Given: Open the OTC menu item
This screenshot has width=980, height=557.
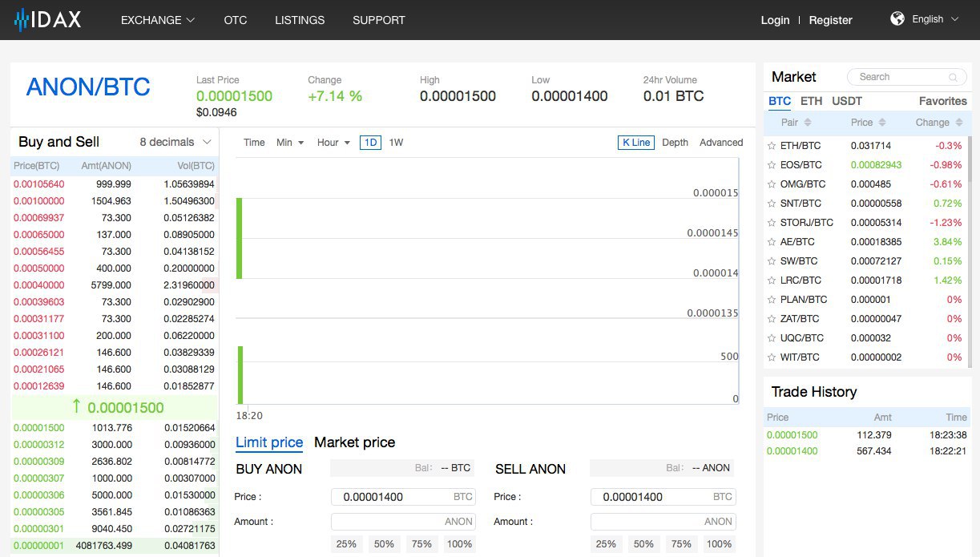Looking at the screenshot, I should [x=236, y=20].
